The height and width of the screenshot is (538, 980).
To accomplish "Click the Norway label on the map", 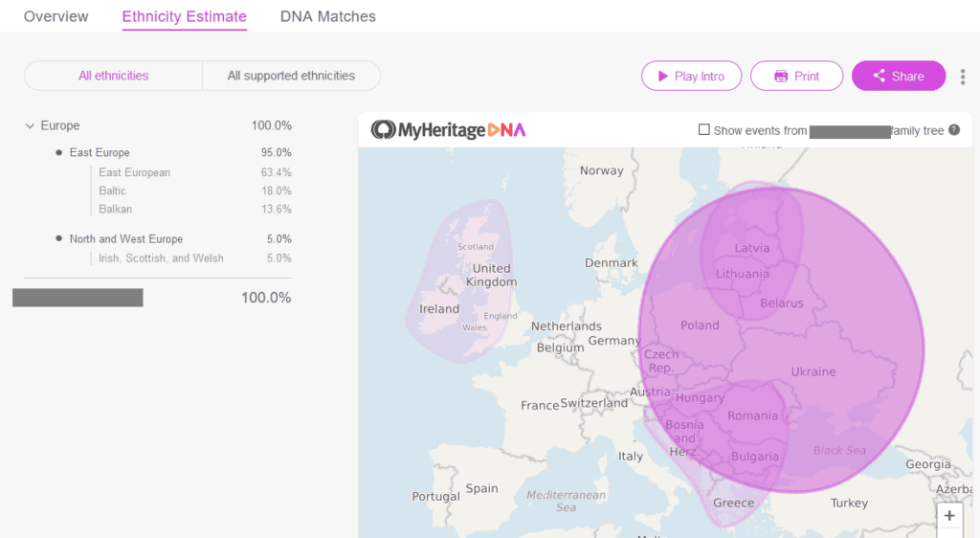I will coord(601,170).
